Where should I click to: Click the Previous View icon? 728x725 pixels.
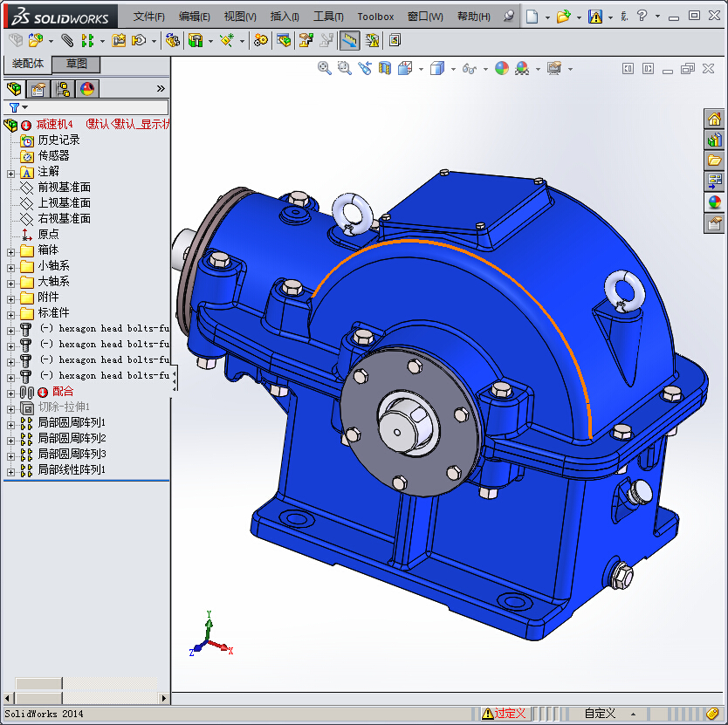point(365,69)
